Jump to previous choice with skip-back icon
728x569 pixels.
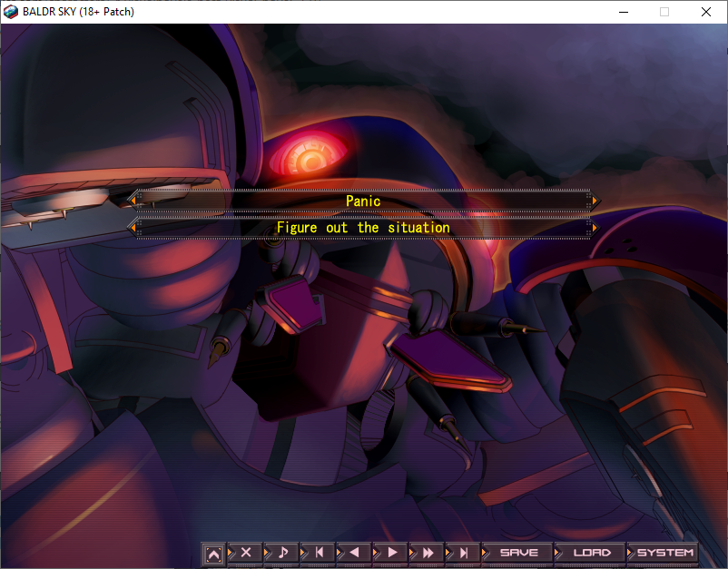tap(320, 553)
